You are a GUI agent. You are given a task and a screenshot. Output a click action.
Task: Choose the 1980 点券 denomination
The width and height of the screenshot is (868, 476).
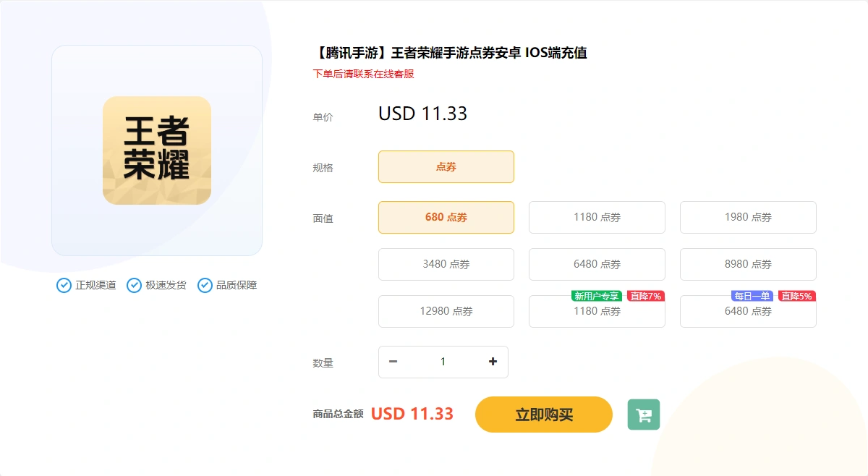[x=748, y=217]
